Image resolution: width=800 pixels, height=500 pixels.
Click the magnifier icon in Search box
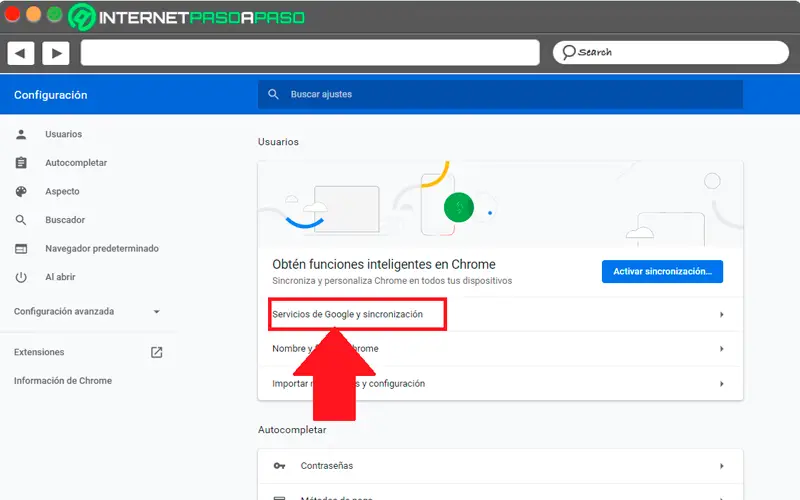coord(568,52)
